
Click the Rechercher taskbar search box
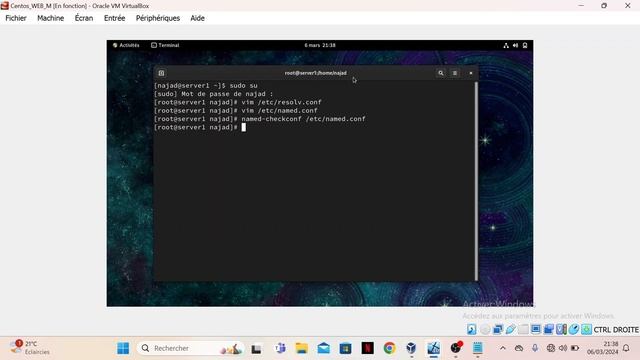[190, 348]
